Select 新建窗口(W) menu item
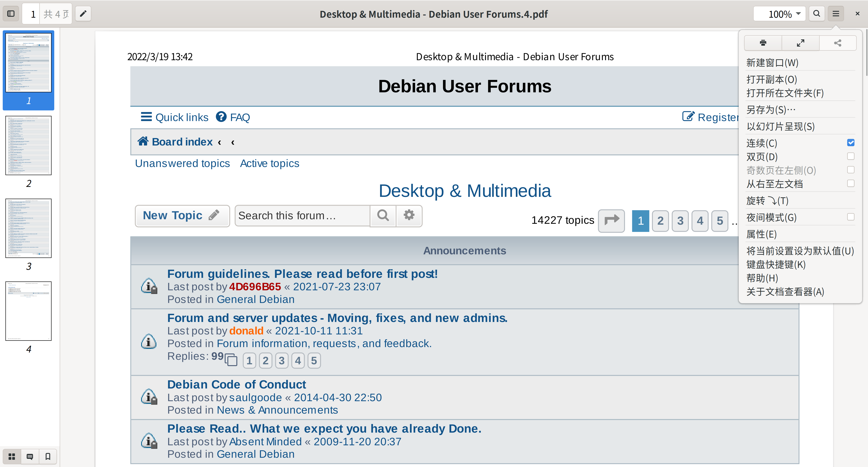868x467 pixels. coord(800,63)
